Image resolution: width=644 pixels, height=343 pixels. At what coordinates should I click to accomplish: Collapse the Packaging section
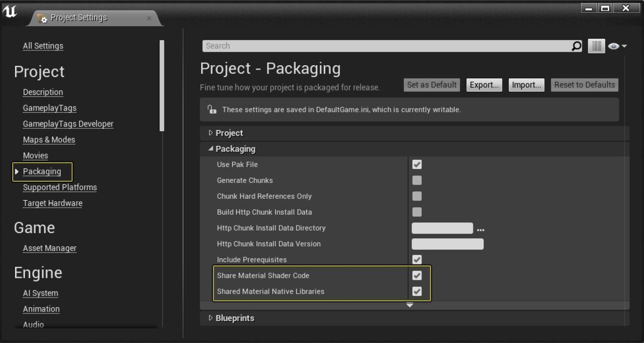[210, 149]
